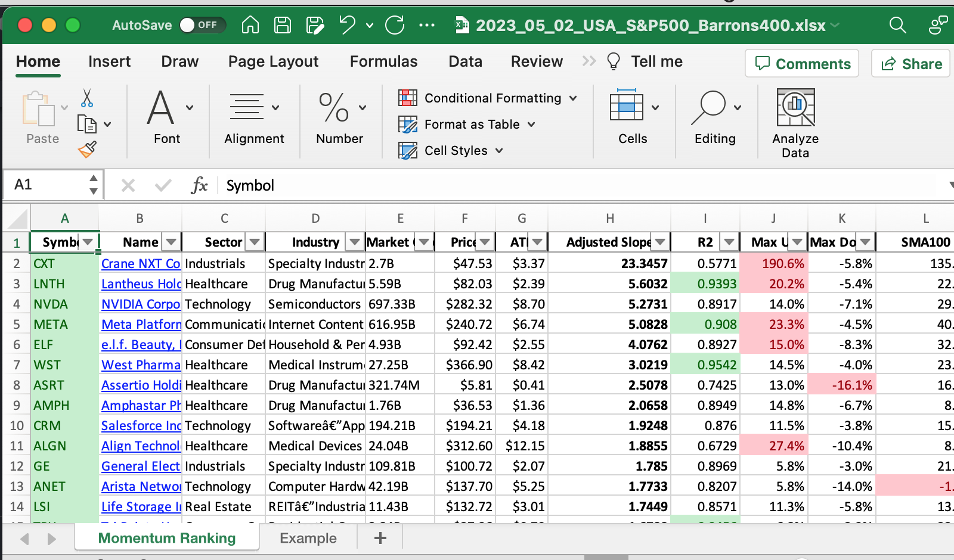This screenshot has height=560, width=954.
Task: Select the Format Painter brush icon
Action: [x=87, y=150]
